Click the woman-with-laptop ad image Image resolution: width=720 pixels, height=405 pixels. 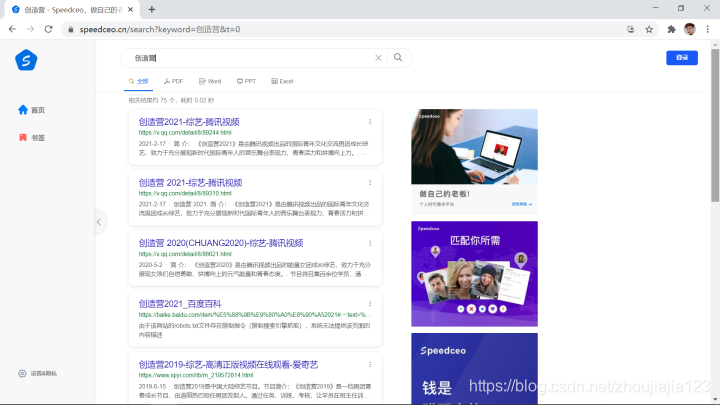coord(474,146)
